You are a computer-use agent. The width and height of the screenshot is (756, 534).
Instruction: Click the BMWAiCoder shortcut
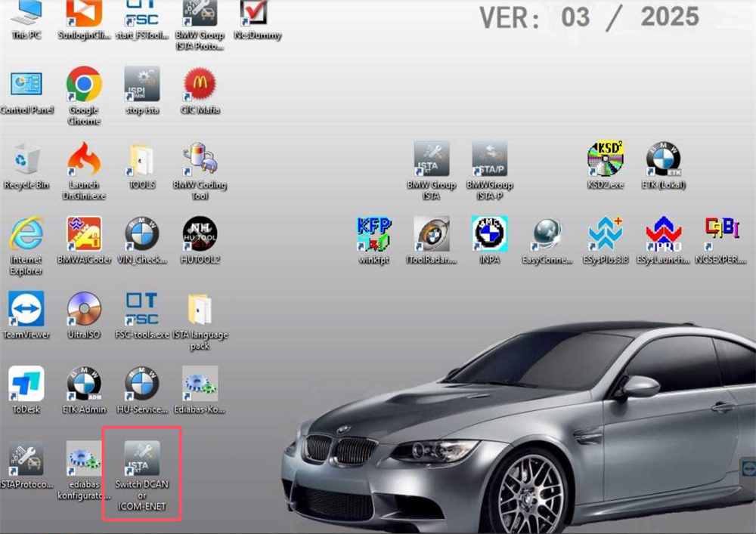(84, 233)
